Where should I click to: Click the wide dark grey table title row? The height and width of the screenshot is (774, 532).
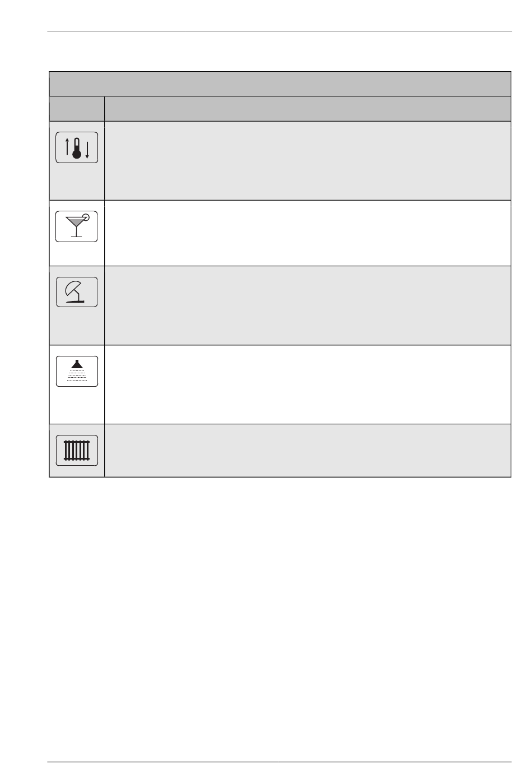(280, 84)
